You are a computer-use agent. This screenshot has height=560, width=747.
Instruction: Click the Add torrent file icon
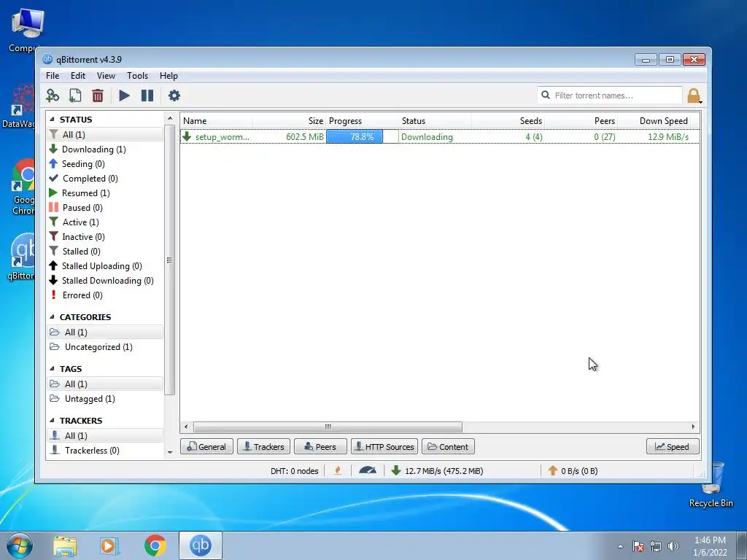(x=75, y=96)
